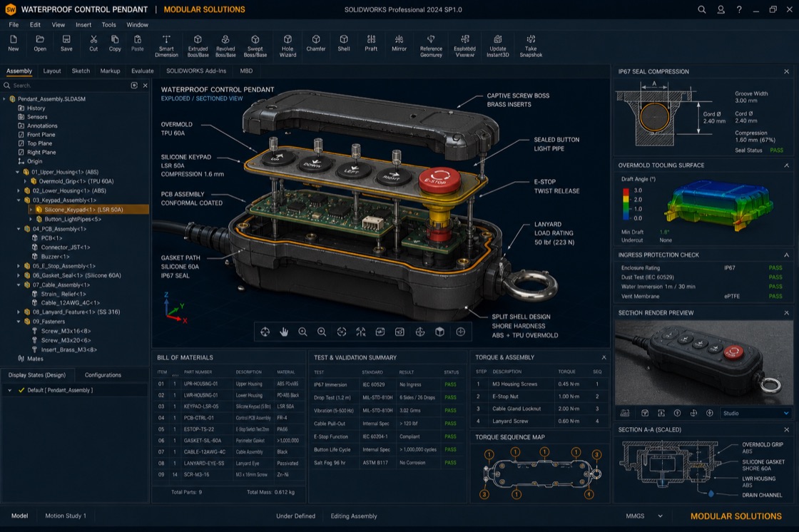Collapse the 01_Upper_Housing<1> tree node
The image size is (799, 532).
18,173
